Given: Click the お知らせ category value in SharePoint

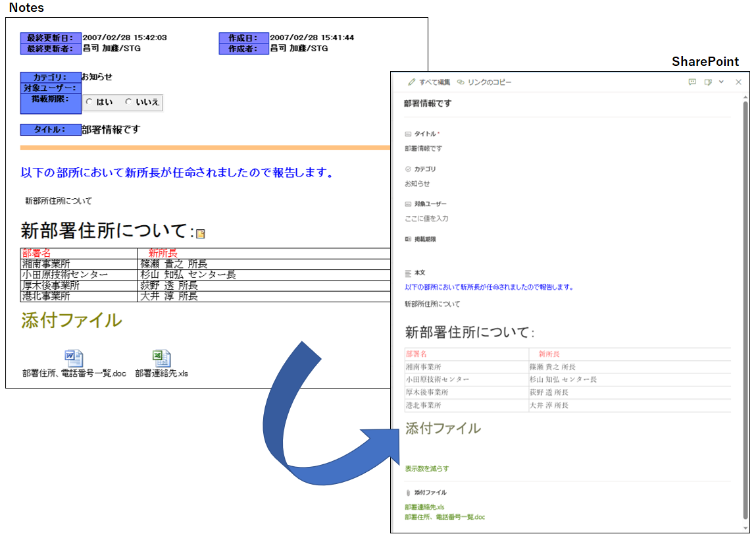Looking at the screenshot, I should pos(417,184).
